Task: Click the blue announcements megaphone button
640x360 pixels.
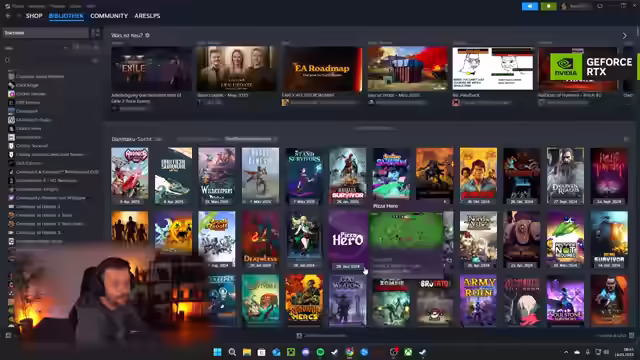Action: point(530,6)
